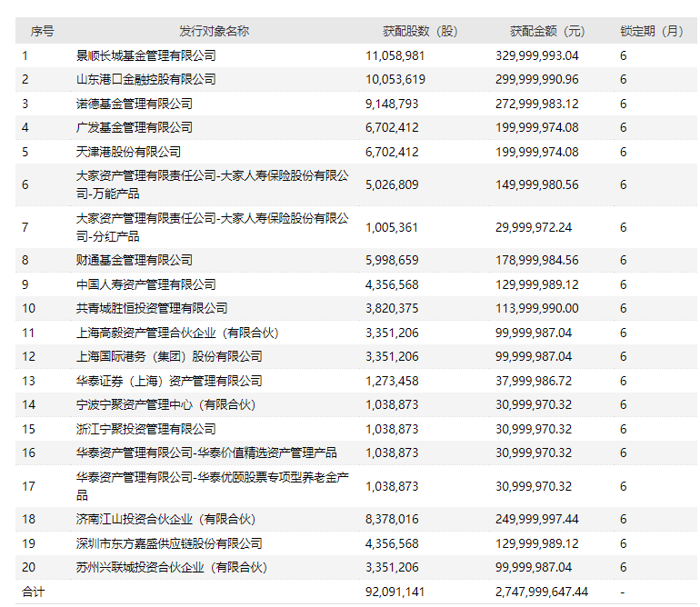
Task: Click amount 178,999,984.56
Action: pos(537,260)
